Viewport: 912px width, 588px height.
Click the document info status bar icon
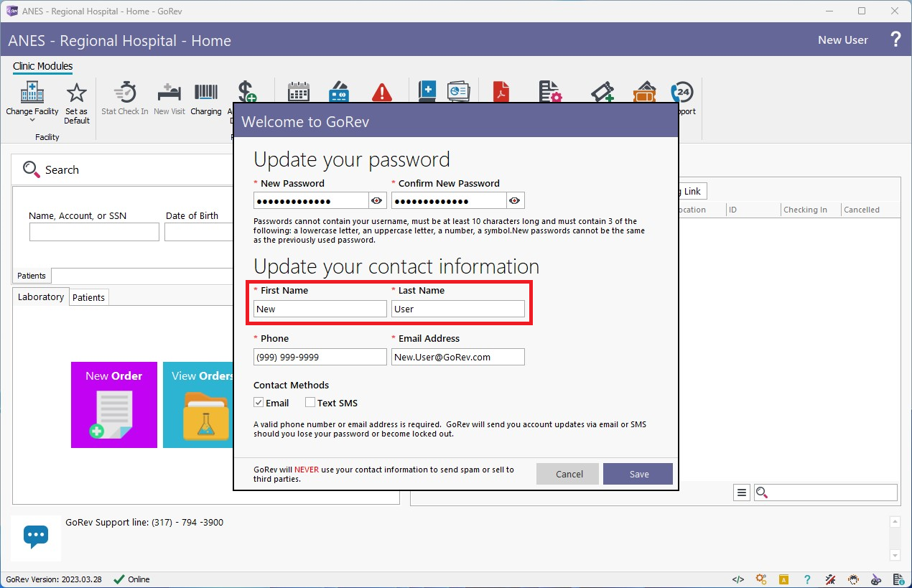click(x=899, y=579)
